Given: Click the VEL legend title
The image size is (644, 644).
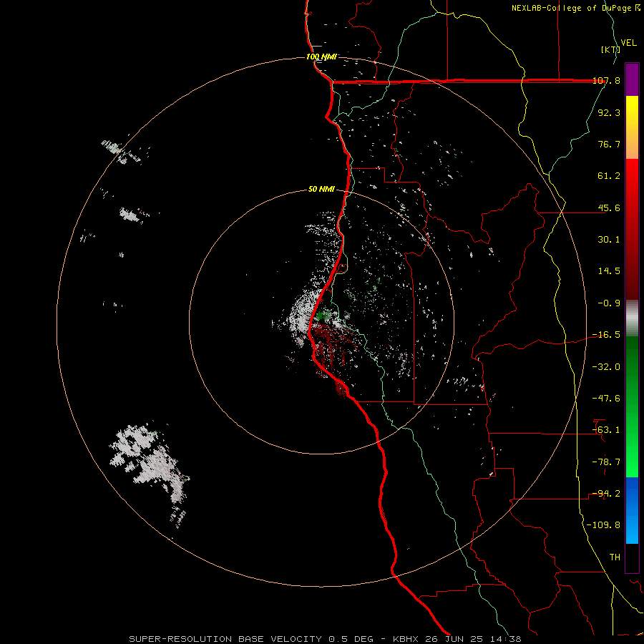Looking at the screenshot, I should pos(628,43).
